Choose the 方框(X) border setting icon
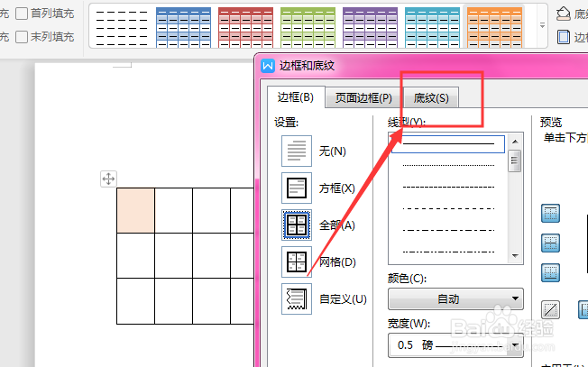This screenshot has height=367, width=588. 297,188
